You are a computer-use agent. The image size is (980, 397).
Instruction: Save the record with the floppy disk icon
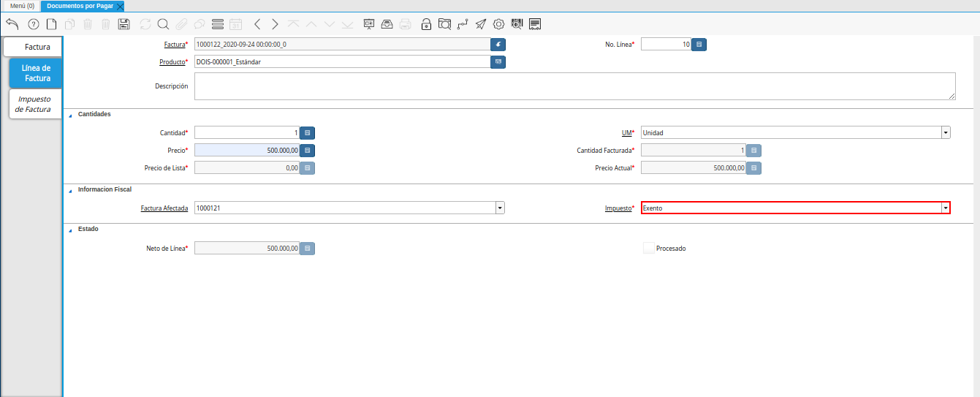coord(124,24)
